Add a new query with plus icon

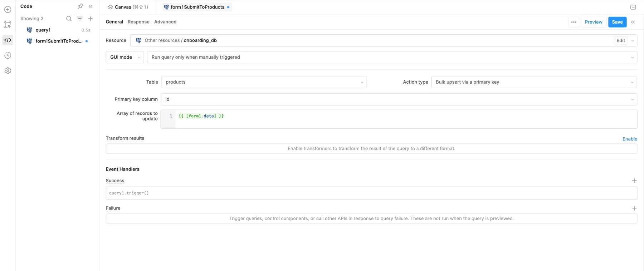[91, 19]
